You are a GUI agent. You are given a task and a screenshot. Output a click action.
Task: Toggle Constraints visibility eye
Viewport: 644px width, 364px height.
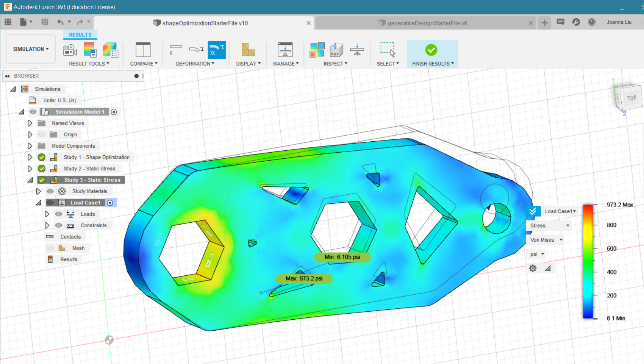click(58, 225)
